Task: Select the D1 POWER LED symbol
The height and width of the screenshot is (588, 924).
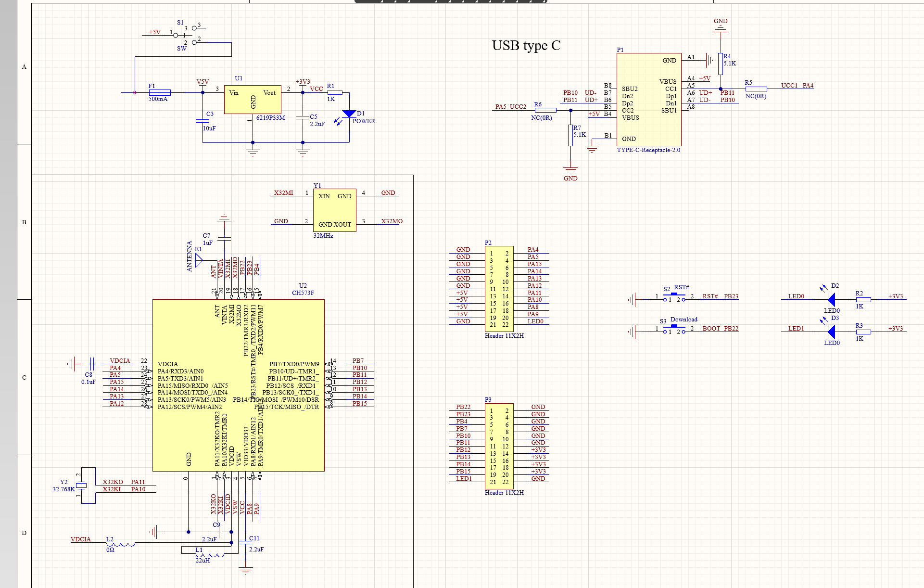Action: click(x=349, y=114)
